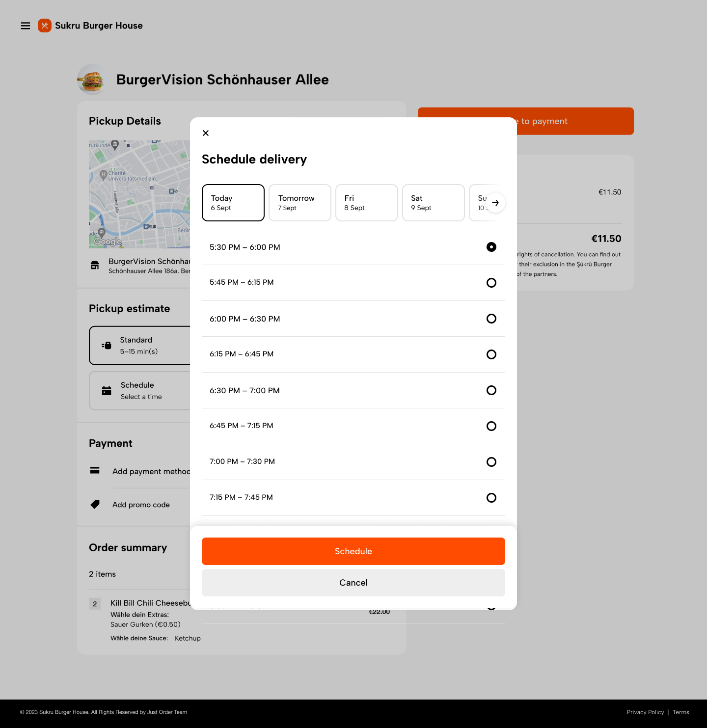Select the 5:45 PM – 6:15 PM slot
The width and height of the screenshot is (707, 728).
[491, 283]
